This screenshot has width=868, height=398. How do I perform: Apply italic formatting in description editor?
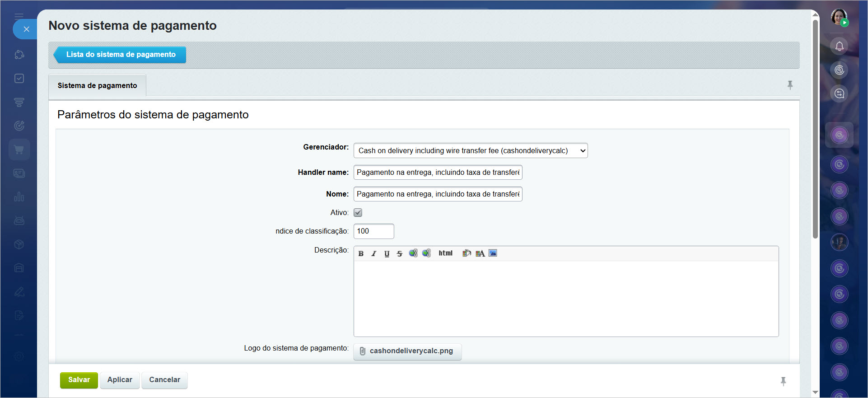coord(373,253)
